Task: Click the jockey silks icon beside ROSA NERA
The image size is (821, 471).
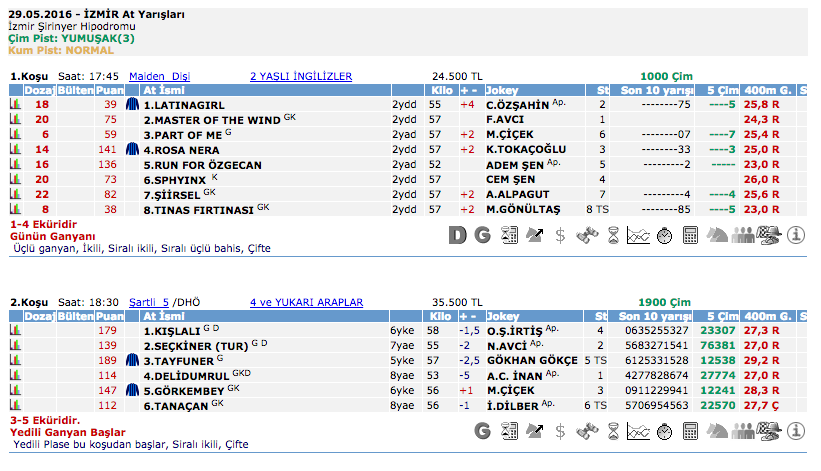Action: (132, 149)
